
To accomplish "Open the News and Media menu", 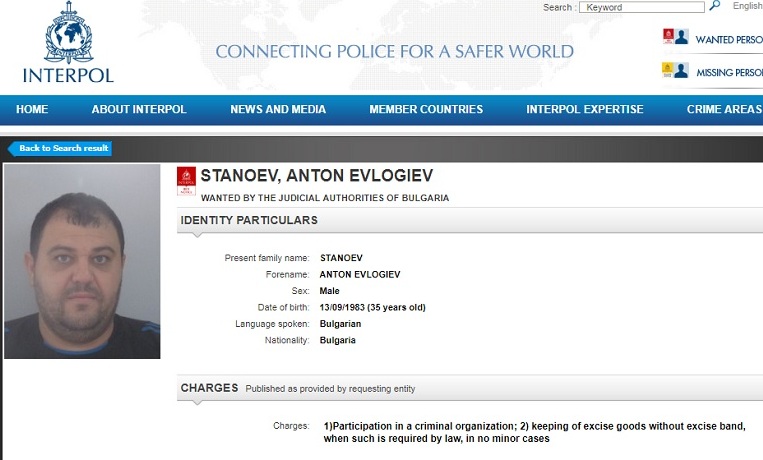I will point(278,110).
